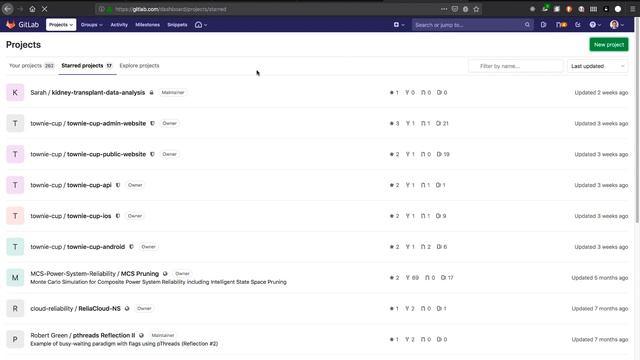Select the Starred projects tab
Screen dimensions: 640x360
point(87,66)
